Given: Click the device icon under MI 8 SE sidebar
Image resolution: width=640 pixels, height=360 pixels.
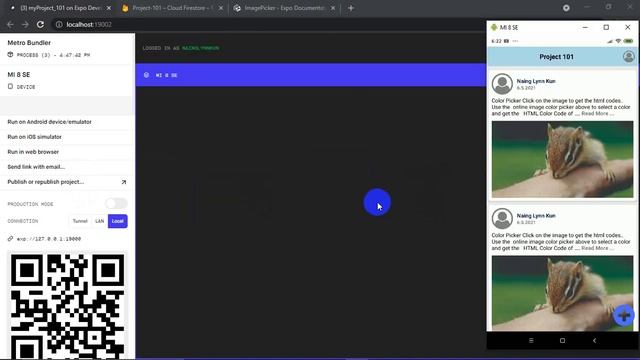Looking at the screenshot, I should (x=10, y=87).
